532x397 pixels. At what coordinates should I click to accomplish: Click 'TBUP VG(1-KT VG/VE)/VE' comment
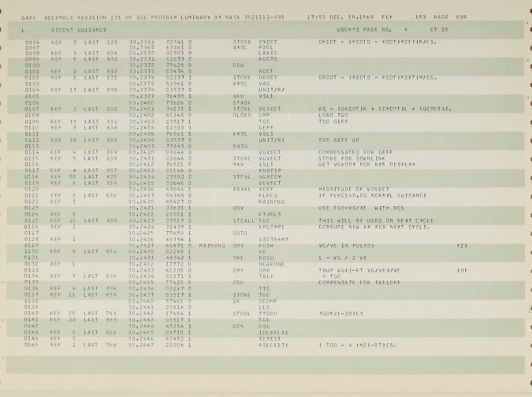click(359, 270)
